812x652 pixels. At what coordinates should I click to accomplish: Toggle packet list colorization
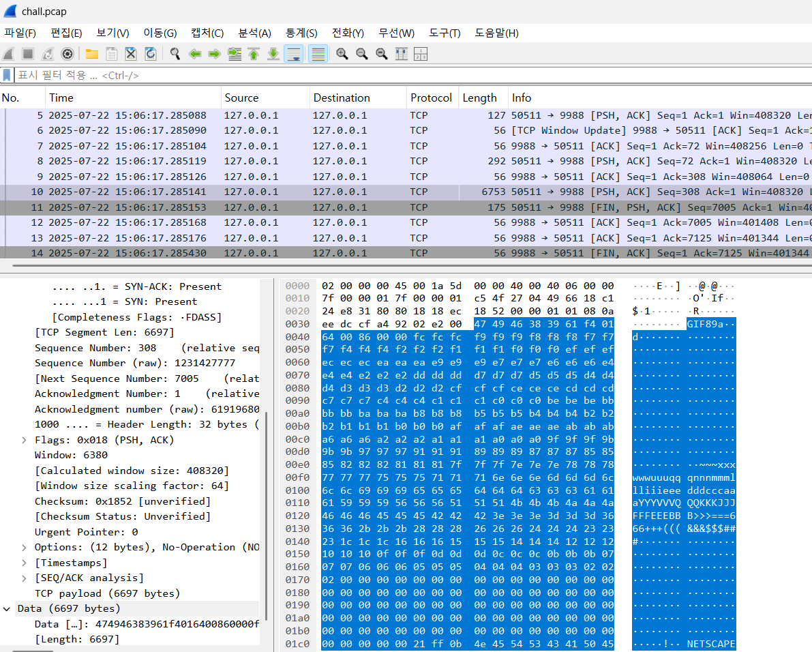pyautogui.click(x=318, y=54)
